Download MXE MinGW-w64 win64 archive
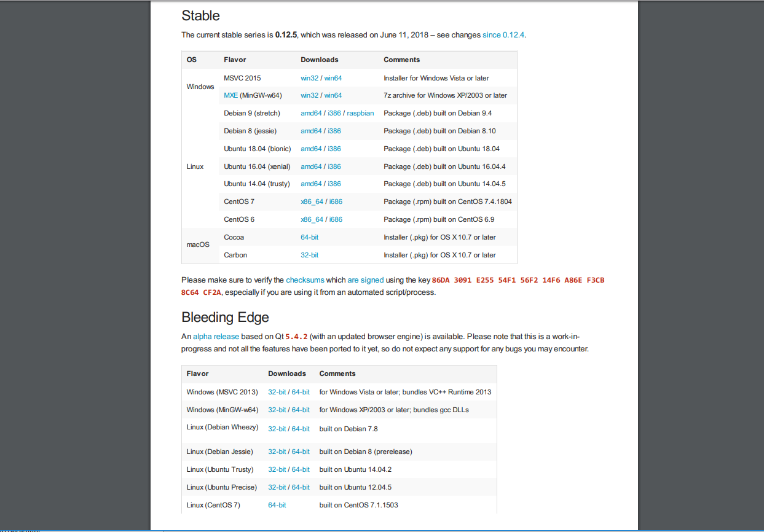 point(333,95)
